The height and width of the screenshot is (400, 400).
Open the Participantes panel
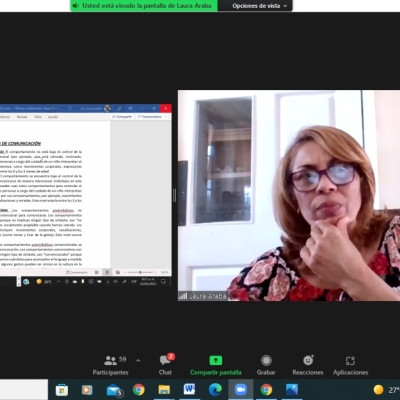110,365
